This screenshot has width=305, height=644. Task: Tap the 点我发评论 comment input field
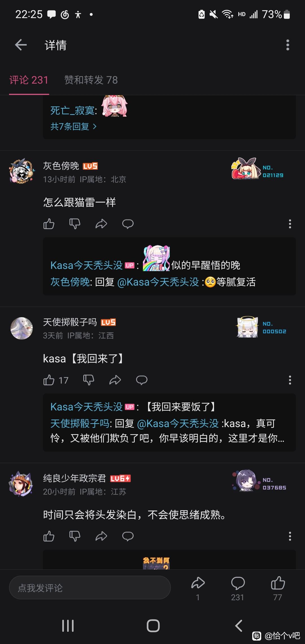(90, 588)
